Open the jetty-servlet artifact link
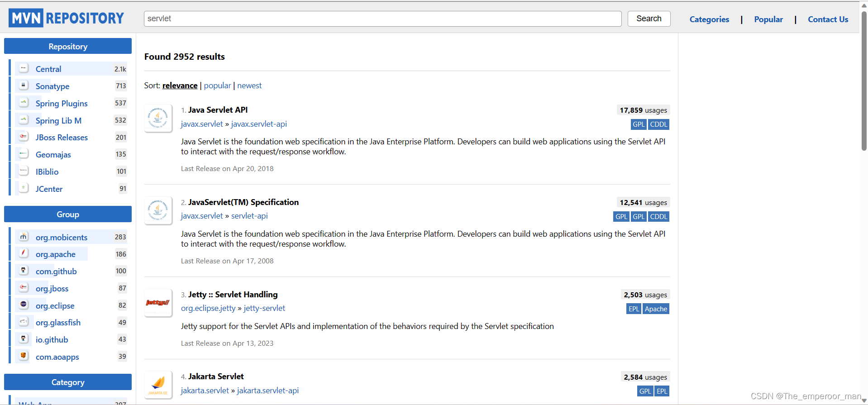 tap(264, 308)
